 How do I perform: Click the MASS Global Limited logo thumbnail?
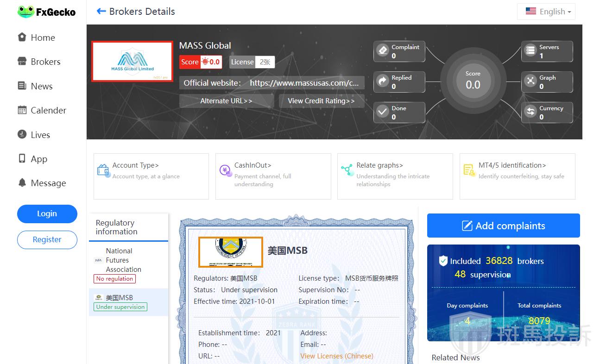pos(133,61)
